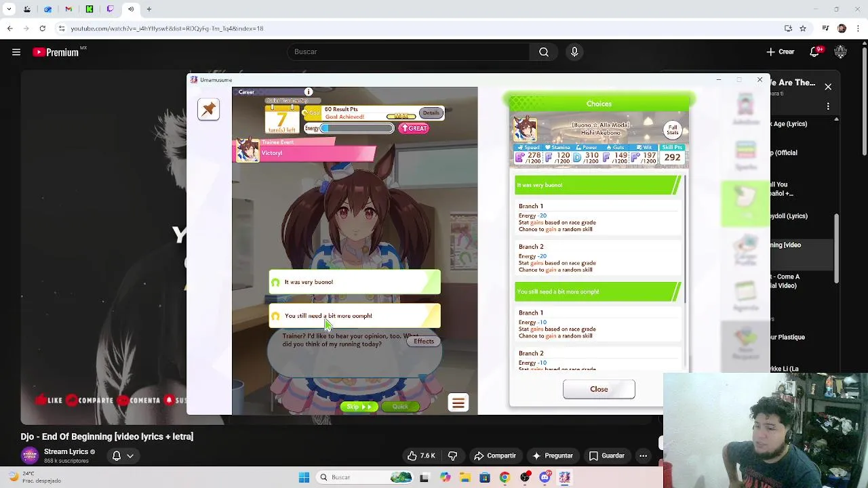Switch to the green K browser tab
Image resolution: width=868 pixels, height=488 pixels.
(x=89, y=9)
